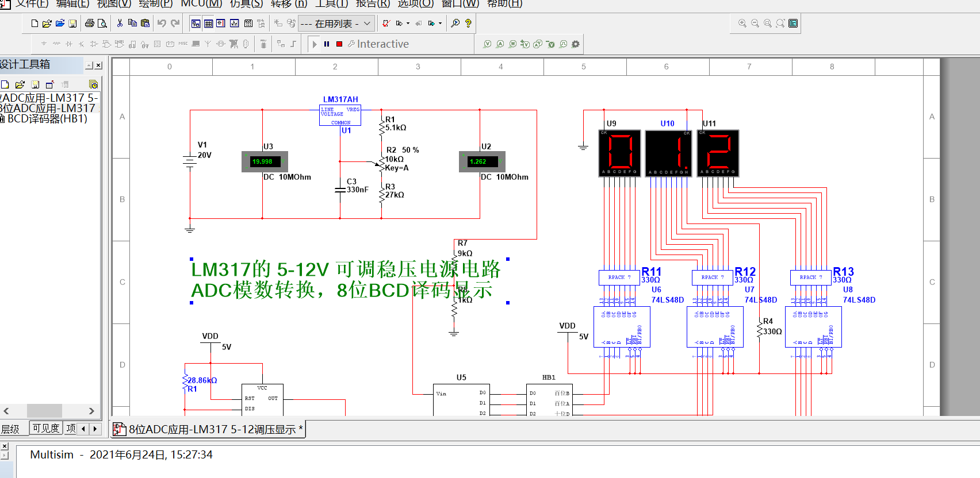Image resolution: width=980 pixels, height=478 pixels.
Task: Click the Redo arrow icon
Action: pyautogui.click(x=175, y=24)
